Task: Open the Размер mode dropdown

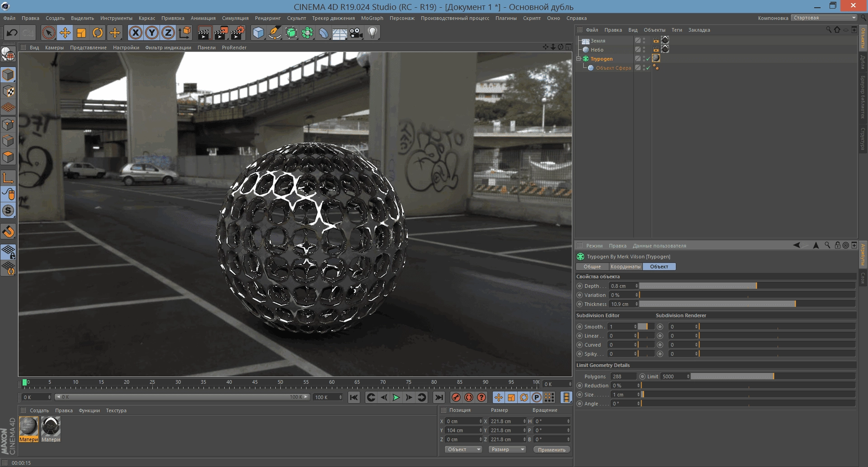Action: point(507,449)
